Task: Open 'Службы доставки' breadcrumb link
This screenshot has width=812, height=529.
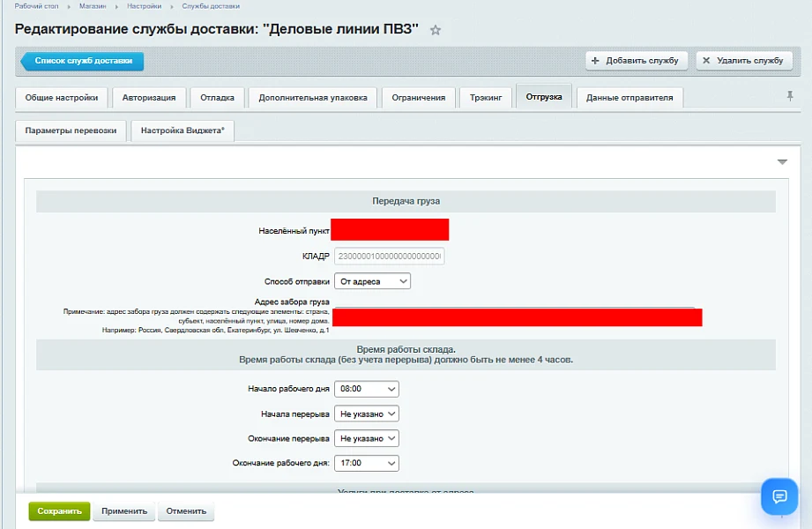Action: [211, 6]
